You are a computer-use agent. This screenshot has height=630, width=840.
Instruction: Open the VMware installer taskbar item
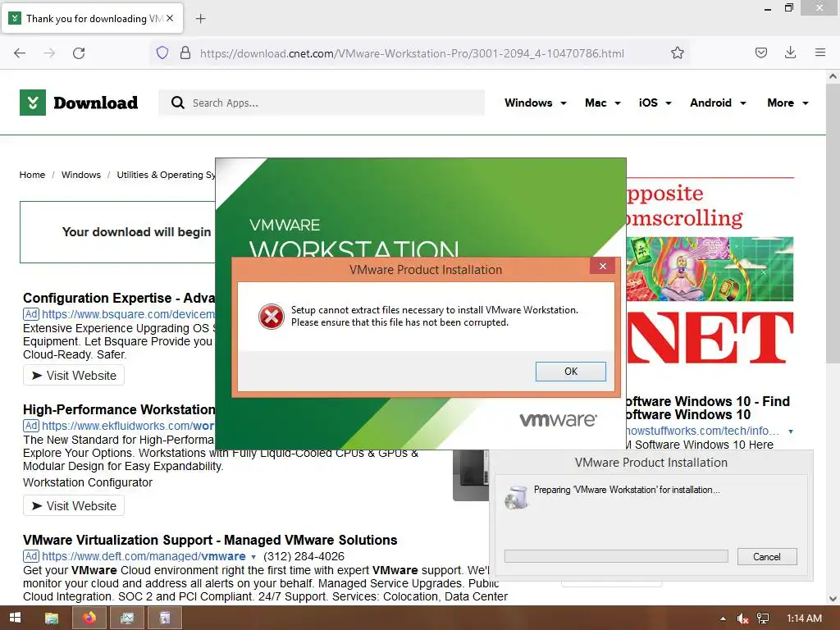point(127,619)
